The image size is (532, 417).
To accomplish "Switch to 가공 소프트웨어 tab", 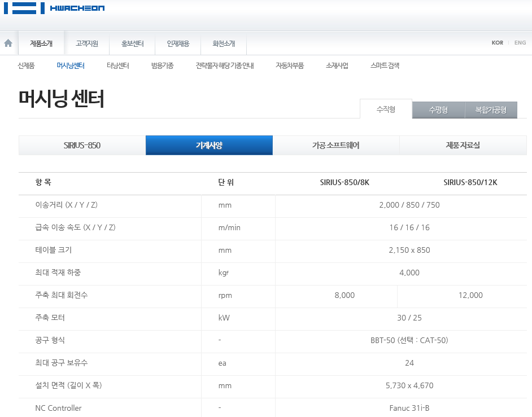I will click(x=335, y=146).
